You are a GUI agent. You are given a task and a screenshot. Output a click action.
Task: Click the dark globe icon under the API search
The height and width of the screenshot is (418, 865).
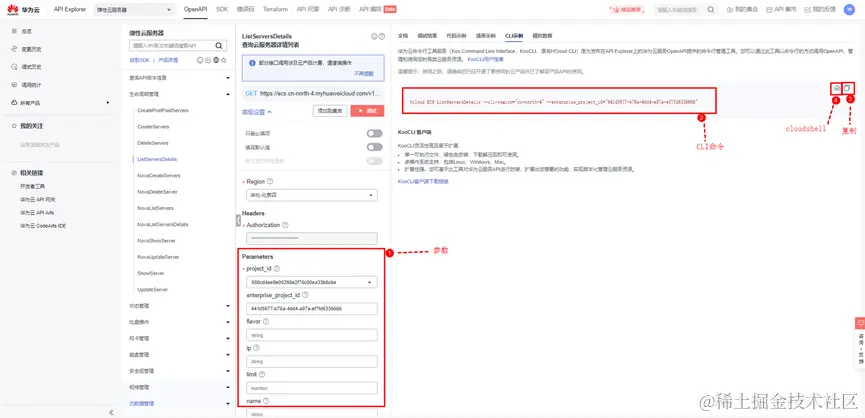(x=216, y=60)
